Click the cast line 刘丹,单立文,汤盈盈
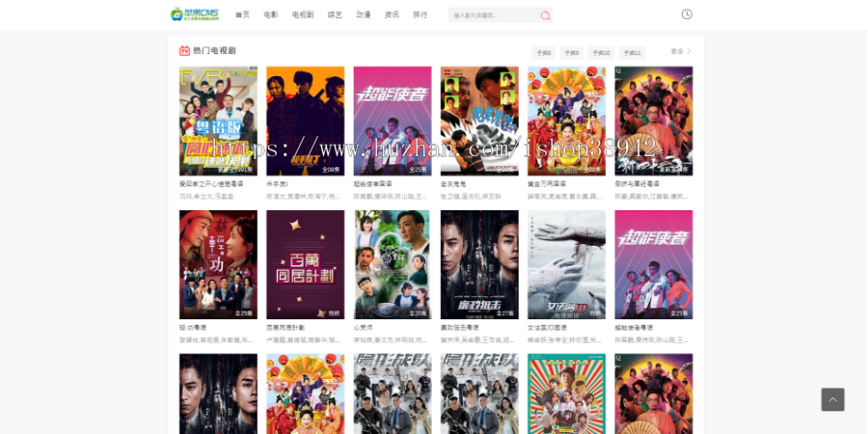 point(206,197)
